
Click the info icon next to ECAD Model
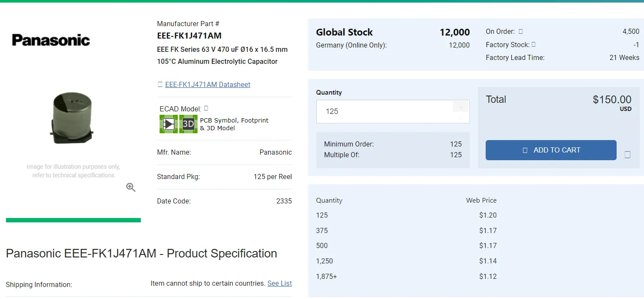pyautogui.click(x=206, y=108)
